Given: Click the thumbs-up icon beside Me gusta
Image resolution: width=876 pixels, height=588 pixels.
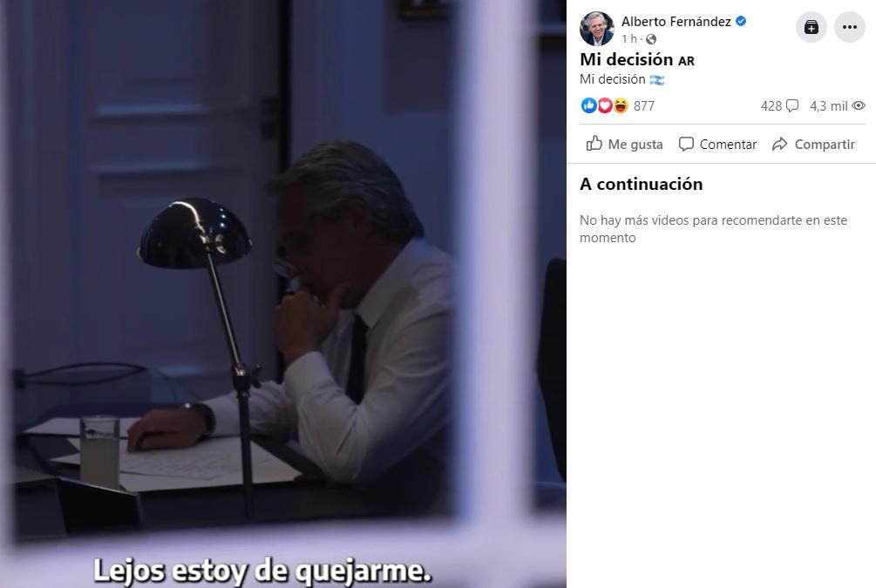Looking at the screenshot, I should tap(594, 144).
